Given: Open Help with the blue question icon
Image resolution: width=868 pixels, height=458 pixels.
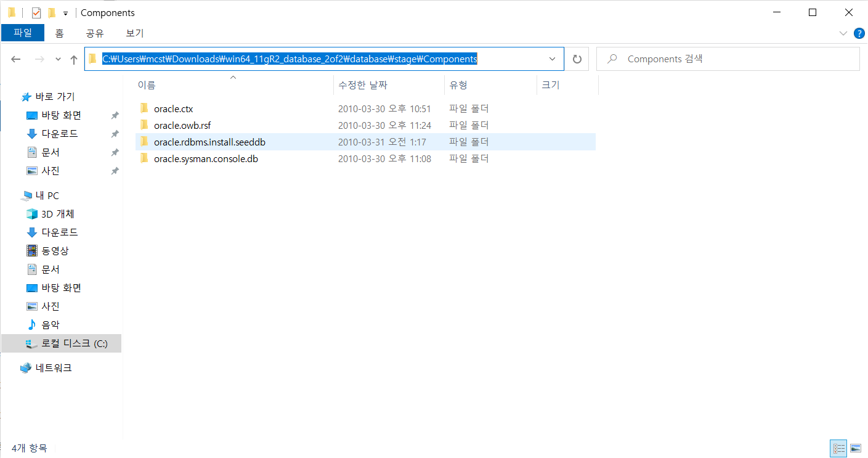Looking at the screenshot, I should 859,33.
